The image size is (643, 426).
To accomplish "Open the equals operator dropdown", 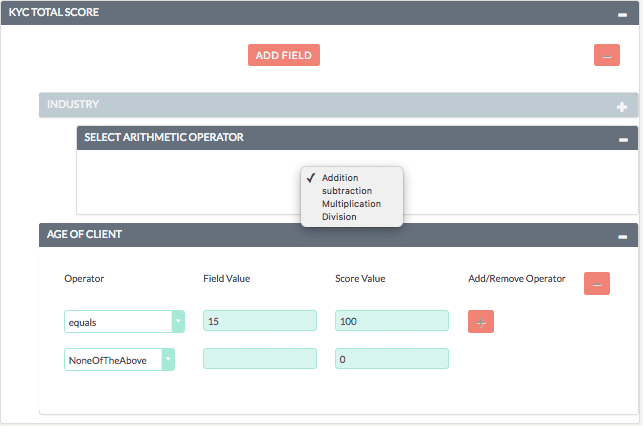I will (x=125, y=321).
